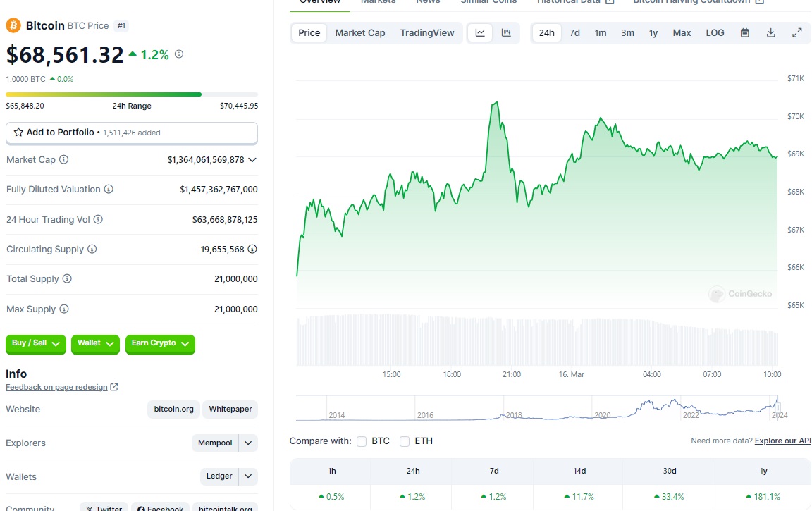The image size is (812, 511).
Task: Show Circulating Supply label info icon
Action: coord(92,249)
